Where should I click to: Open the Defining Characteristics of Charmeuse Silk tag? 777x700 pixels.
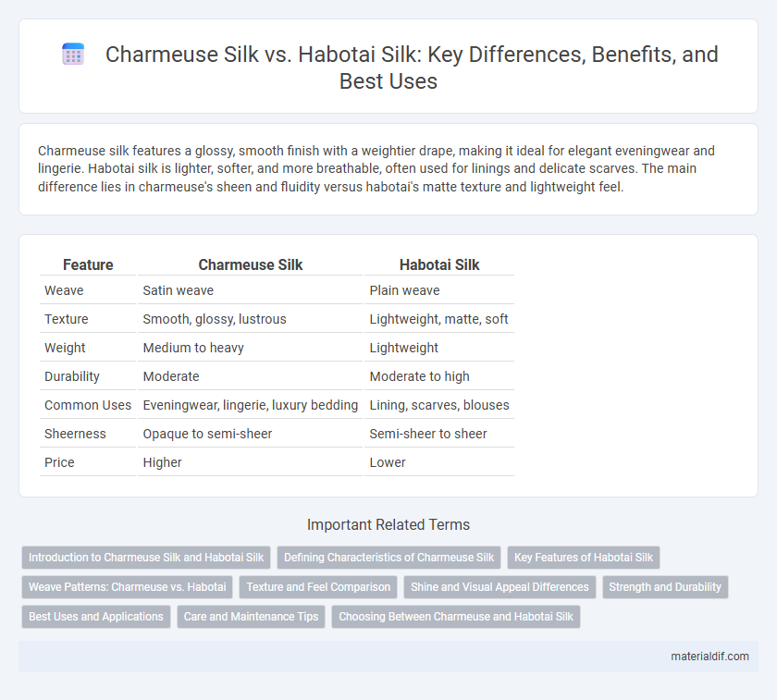click(x=389, y=558)
